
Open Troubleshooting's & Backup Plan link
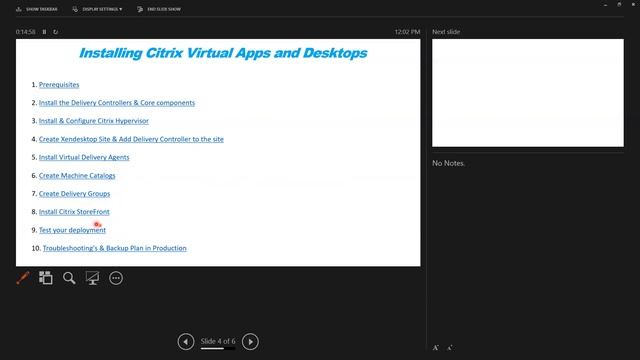(114, 248)
